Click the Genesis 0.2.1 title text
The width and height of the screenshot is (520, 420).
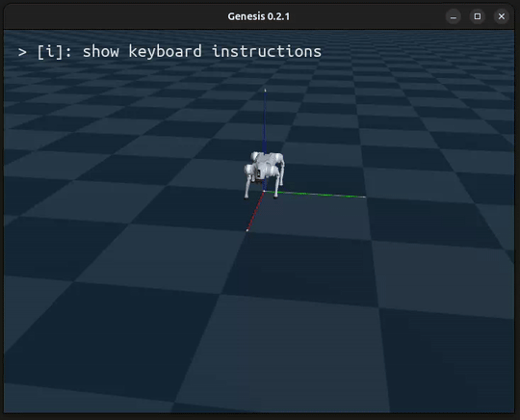(x=259, y=16)
